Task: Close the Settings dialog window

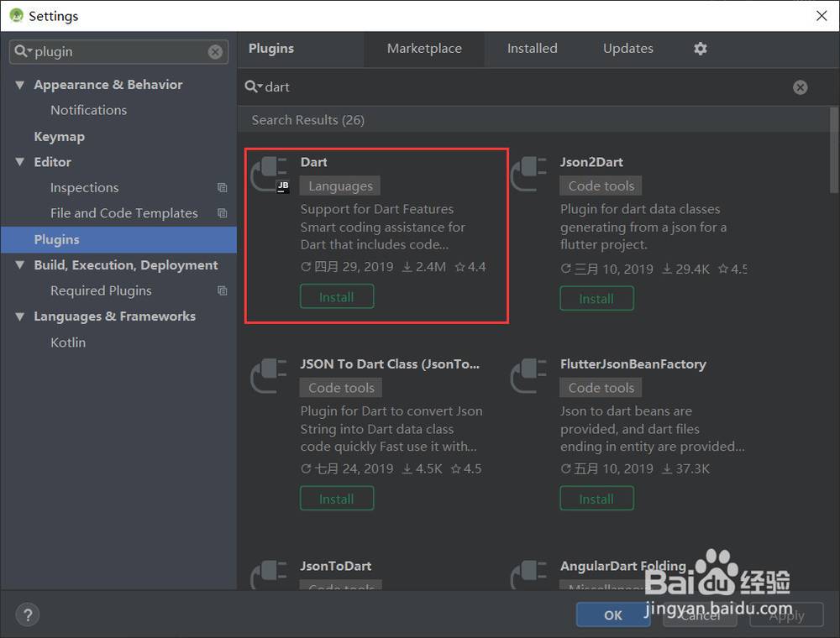Action: coord(822,15)
